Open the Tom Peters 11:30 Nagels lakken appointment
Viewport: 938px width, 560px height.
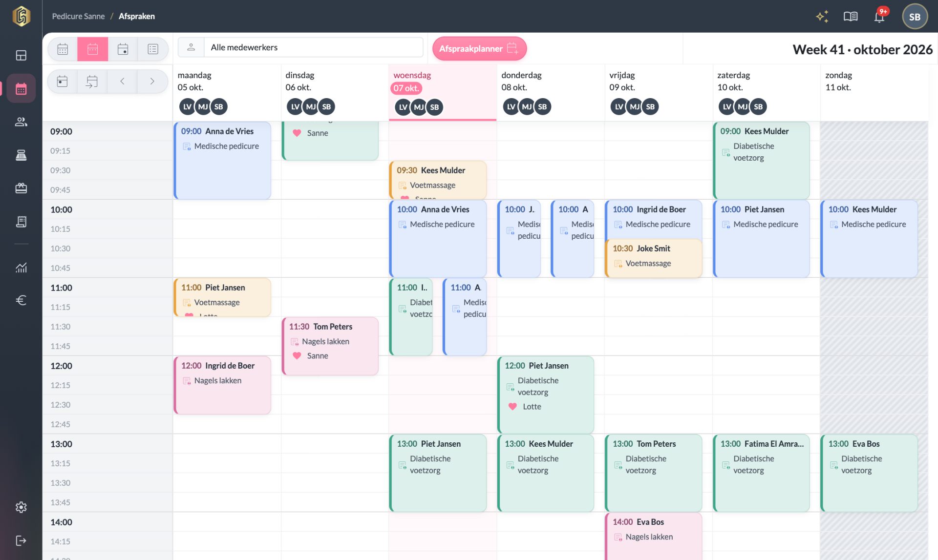(x=330, y=346)
